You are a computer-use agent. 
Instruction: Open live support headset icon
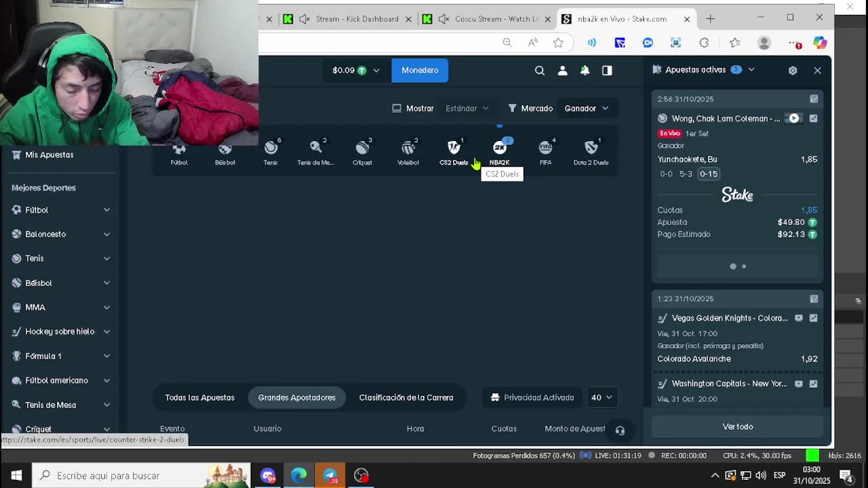620,430
